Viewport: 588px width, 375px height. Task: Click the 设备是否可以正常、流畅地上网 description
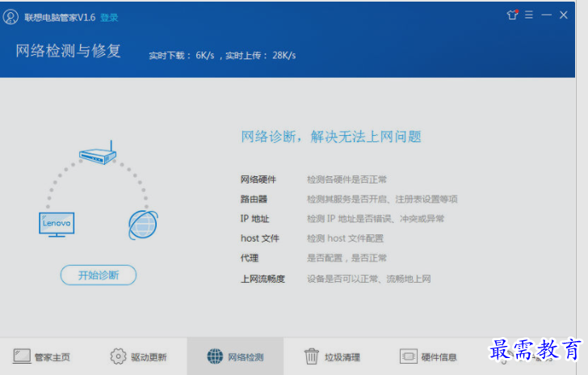368,279
